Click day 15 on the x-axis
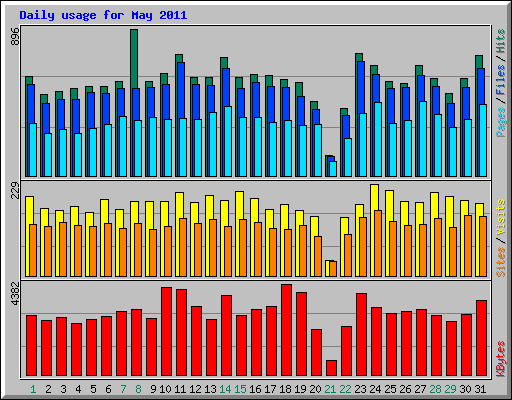Image resolution: width=512 pixels, height=400 pixels. click(x=240, y=389)
